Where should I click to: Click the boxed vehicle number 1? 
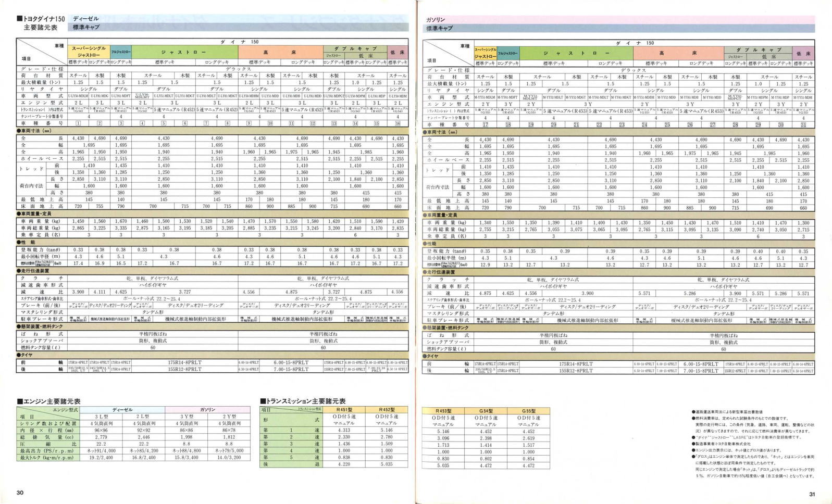pyautogui.click(x=78, y=123)
